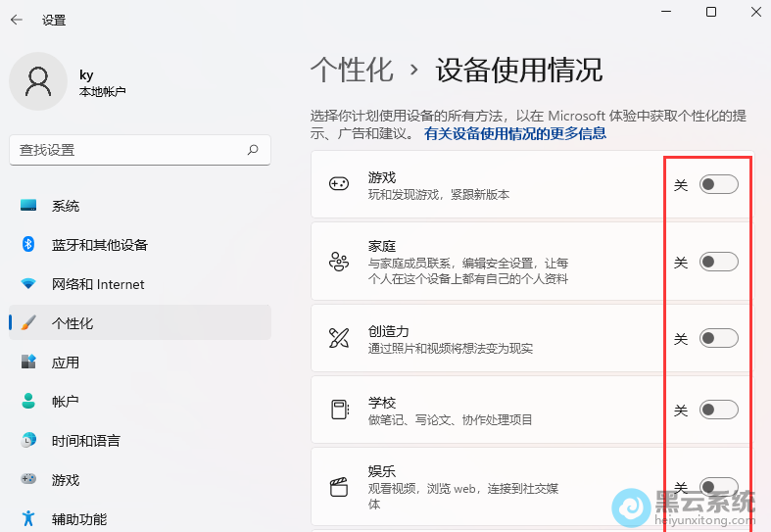The width and height of the screenshot is (771, 532).
Task: Click the clapperboard icon on 娱乐 card
Action: 339,487
